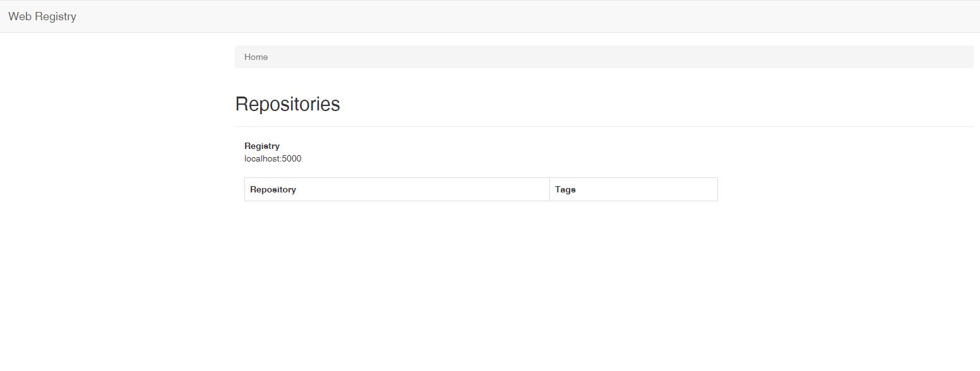Click the Repositories page heading
The height and width of the screenshot is (371, 980).
[x=287, y=104]
